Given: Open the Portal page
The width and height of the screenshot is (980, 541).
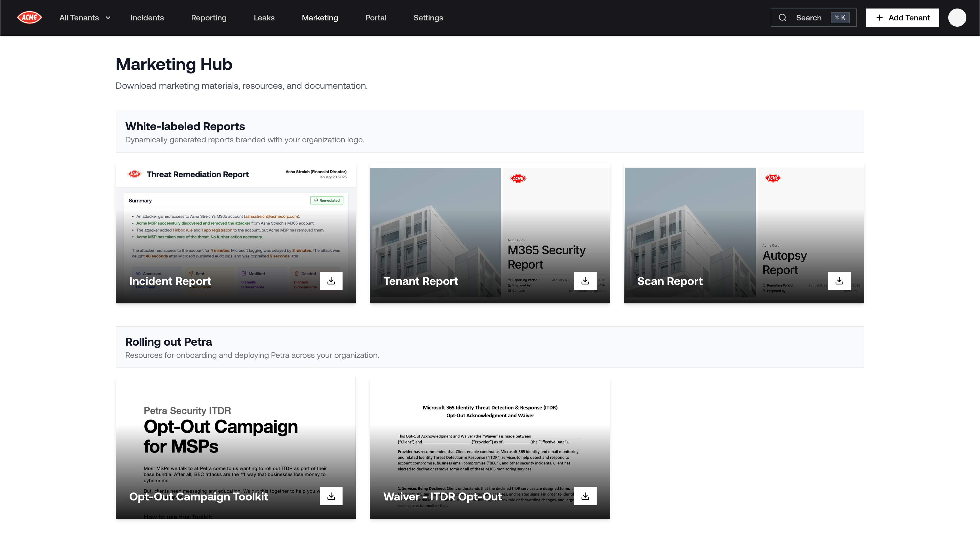Looking at the screenshot, I should (x=375, y=18).
